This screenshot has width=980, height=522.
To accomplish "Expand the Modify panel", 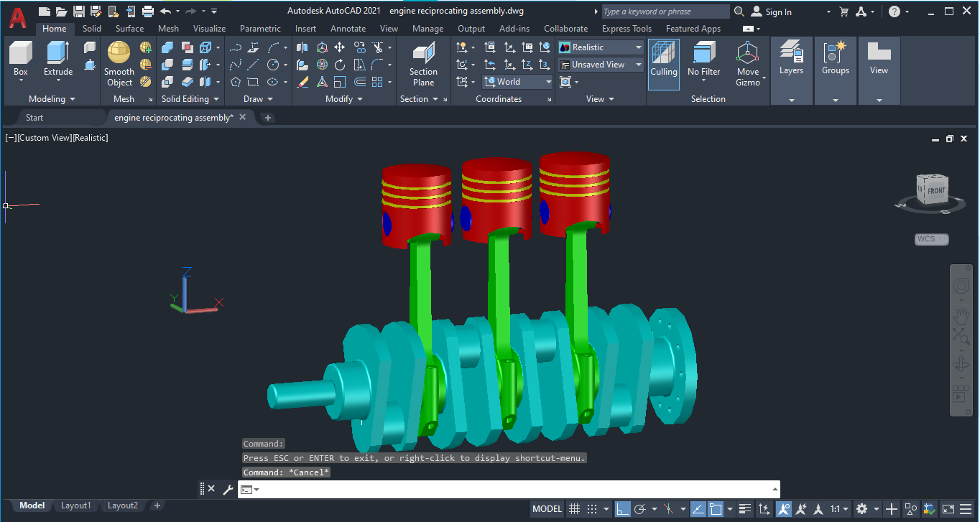I will [344, 99].
